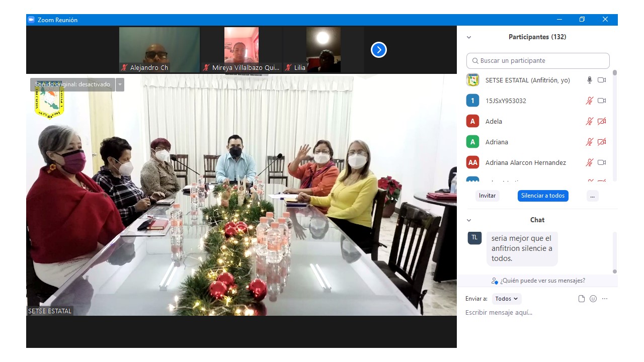This screenshot has width=644, height=362.
Task: Click the '¿Quién puede ver sus mensajes?' icon
Action: click(x=495, y=281)
